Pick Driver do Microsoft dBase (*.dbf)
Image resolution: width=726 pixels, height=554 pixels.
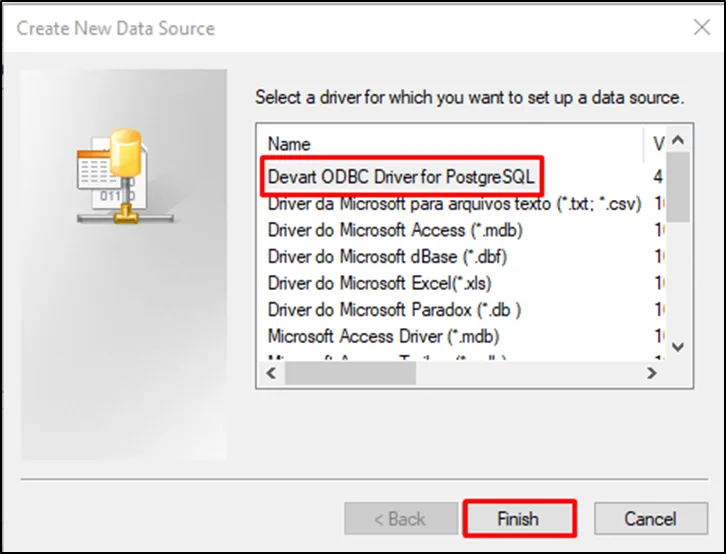(x=387, y=257)
